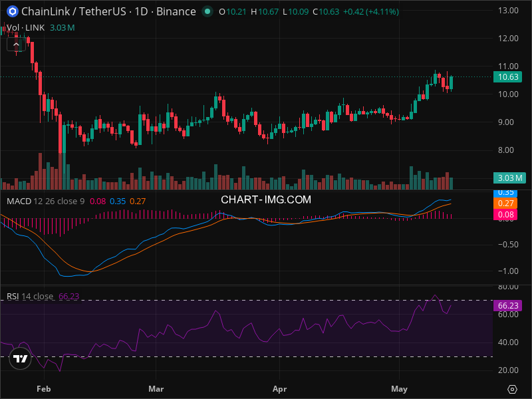Click the ChainLink / TetherUS symbol title
The height and width of the screenshot is (399, 532).
(74, 11)
